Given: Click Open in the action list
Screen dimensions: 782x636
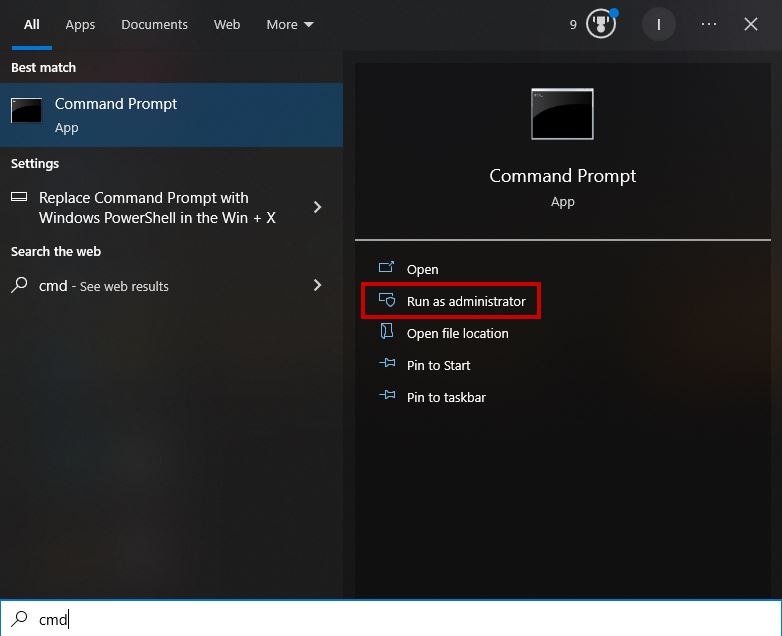Looking at the screenshot, I should tap(422, 269).
